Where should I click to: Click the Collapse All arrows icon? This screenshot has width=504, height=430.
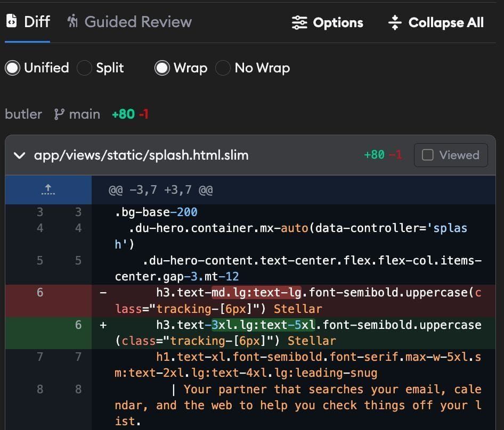(394, 22)
